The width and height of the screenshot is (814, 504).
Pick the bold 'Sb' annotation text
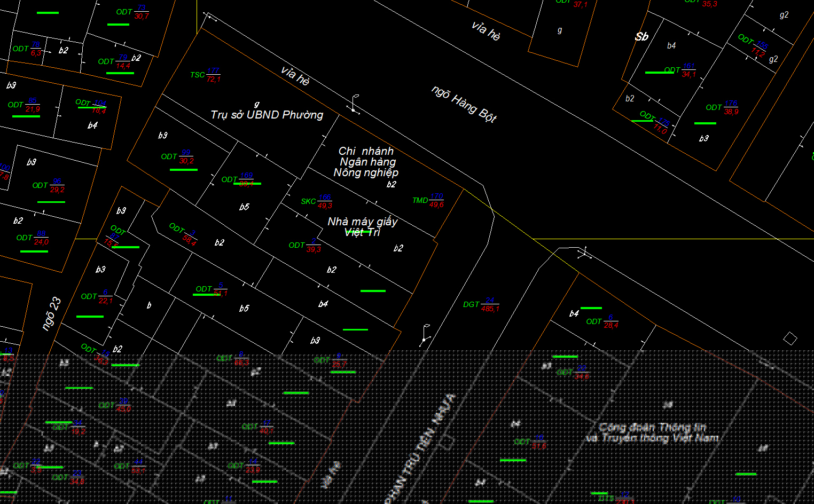point(641,37)
